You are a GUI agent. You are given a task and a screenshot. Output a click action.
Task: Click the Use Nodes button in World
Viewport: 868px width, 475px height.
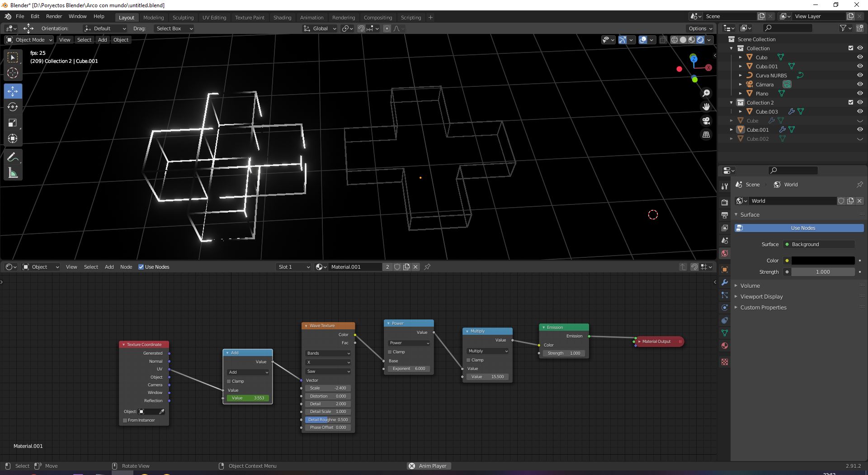799,228
